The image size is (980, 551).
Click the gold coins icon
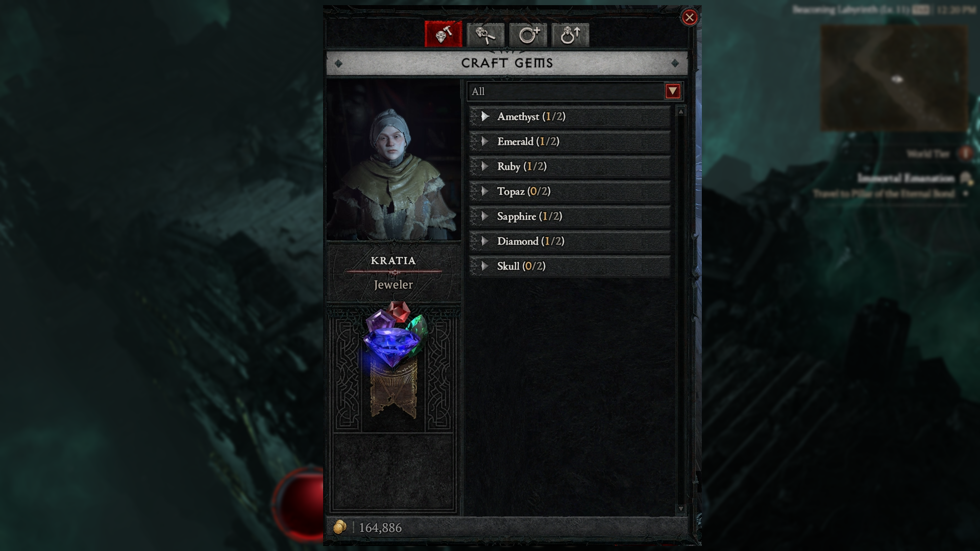340,527
